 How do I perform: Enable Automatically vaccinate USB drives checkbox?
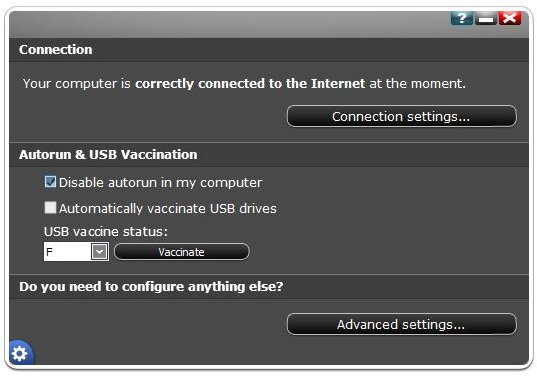[x=50, y=208]
